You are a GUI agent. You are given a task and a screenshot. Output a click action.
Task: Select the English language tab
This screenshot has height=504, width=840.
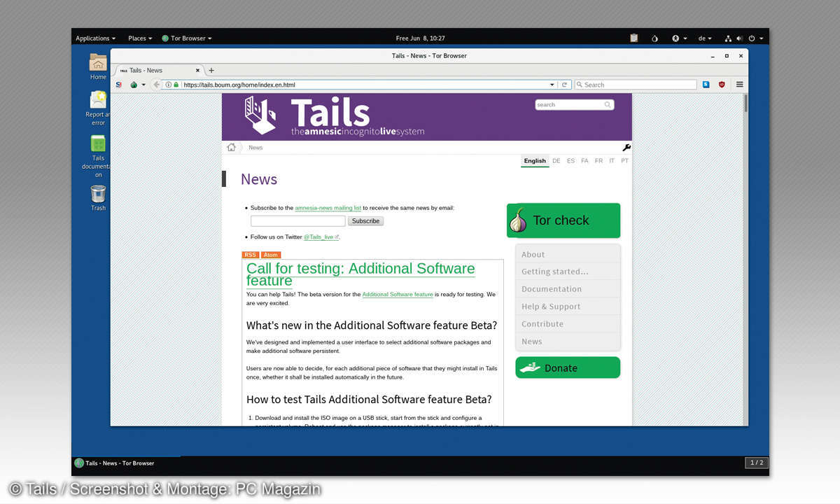pyautogui.click(x=535, y=160)
